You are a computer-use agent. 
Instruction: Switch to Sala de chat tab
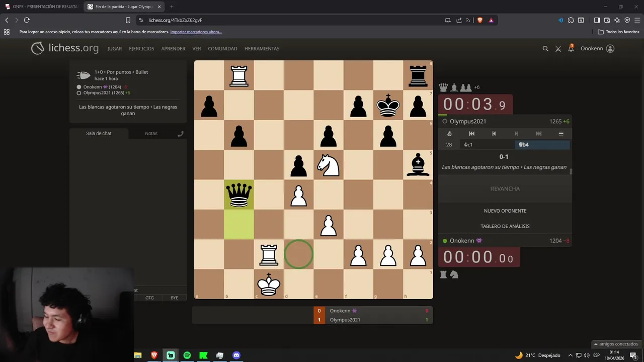[99, 133]
